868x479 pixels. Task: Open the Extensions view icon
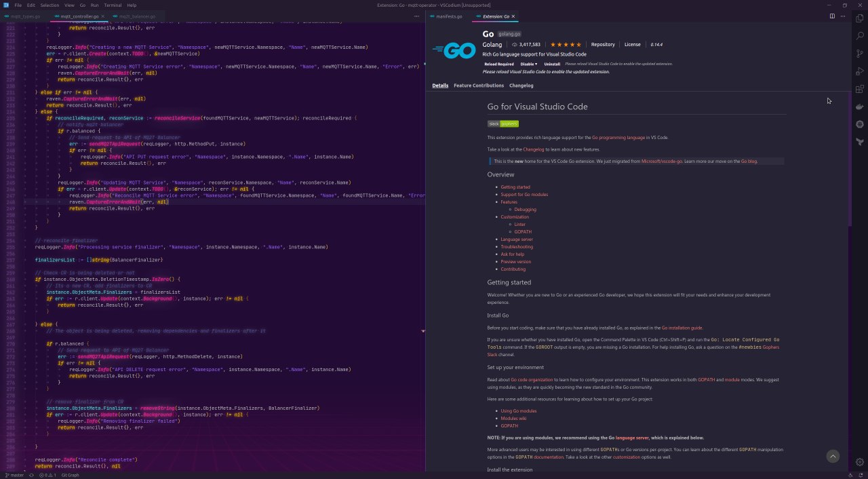tap(860, 89)
